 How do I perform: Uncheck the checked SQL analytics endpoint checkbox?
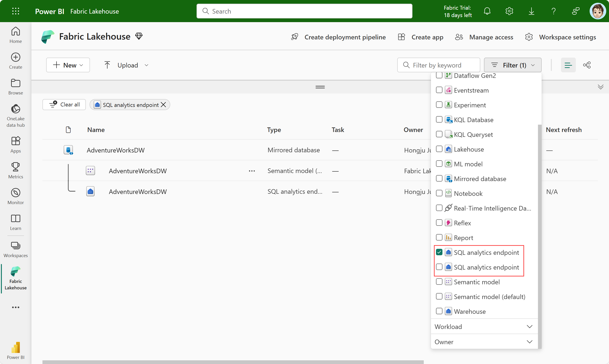(439, 252)
